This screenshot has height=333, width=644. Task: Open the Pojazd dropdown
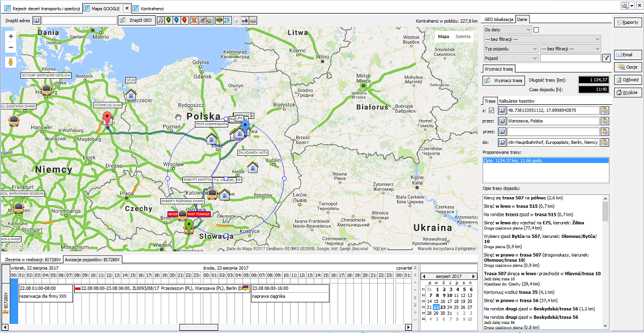pos(510,58)
